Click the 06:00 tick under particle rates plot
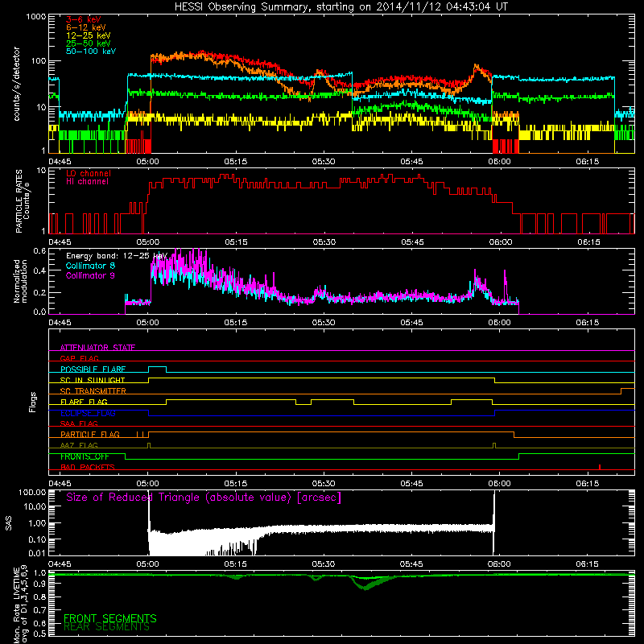 coord(500,242)
